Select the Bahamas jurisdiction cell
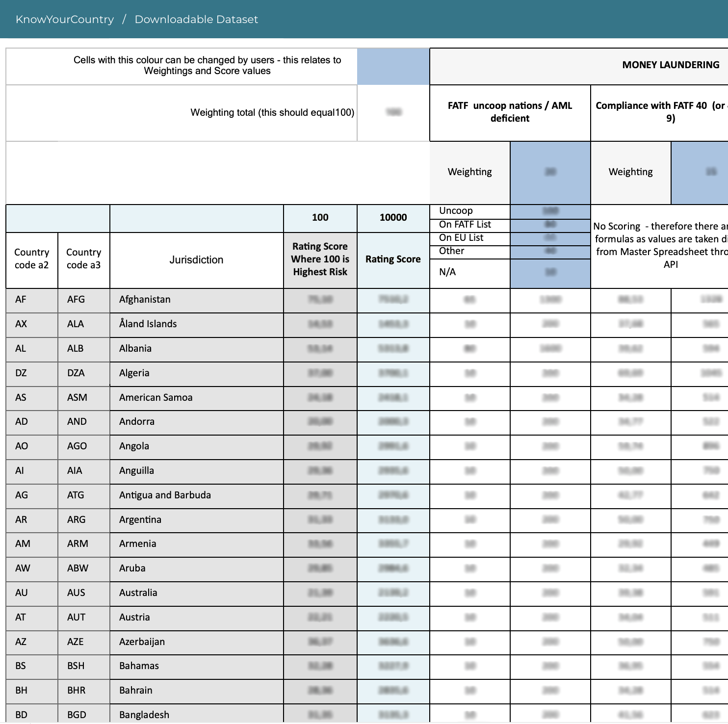Viewport: 728px width, 724px height. (197, 667)
